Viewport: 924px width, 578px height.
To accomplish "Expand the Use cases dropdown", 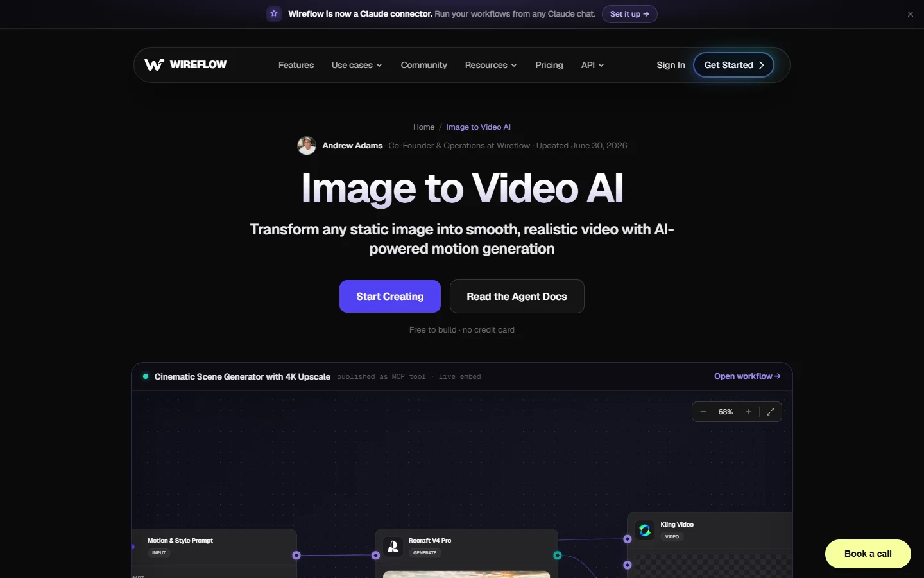I will pos(357,65).
